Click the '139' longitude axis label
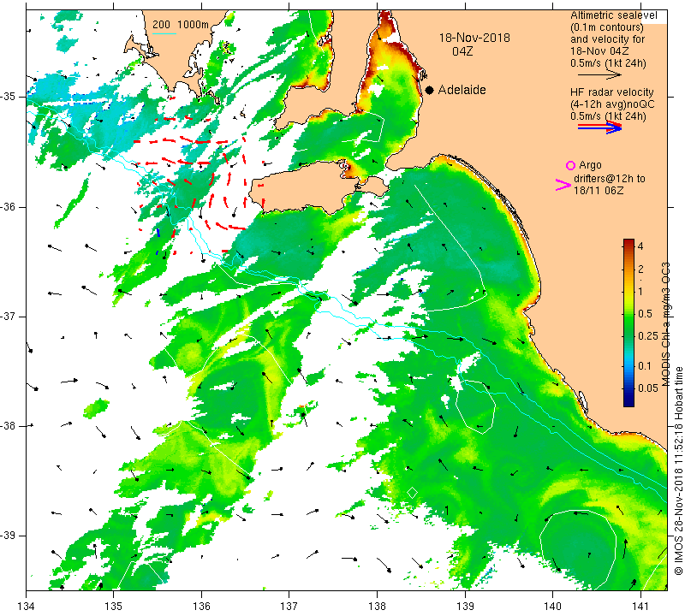This screenshot has width=685, height=616. (x=465, y=606)
